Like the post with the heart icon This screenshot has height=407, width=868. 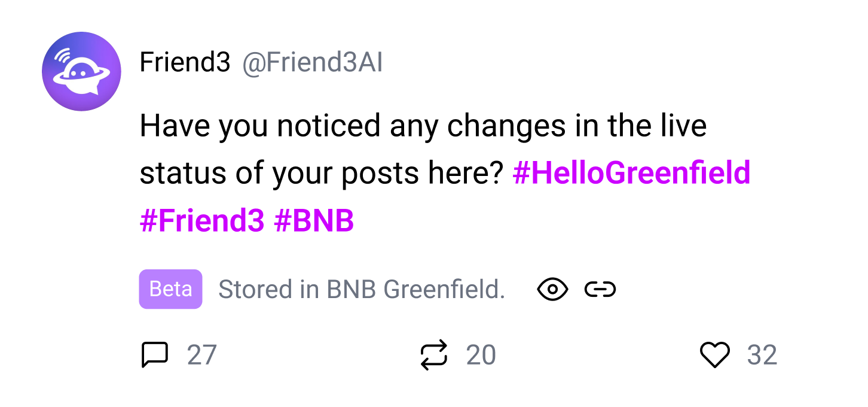715,355
